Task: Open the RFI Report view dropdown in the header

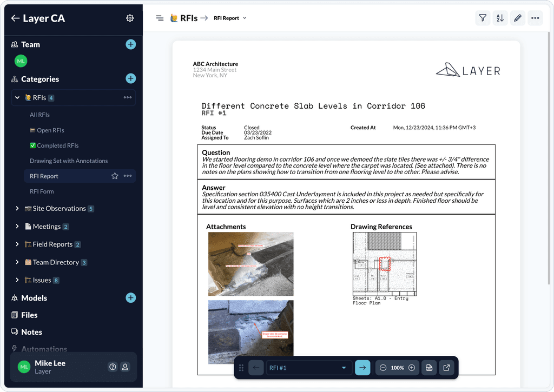Action: pyautogui.click(x=230, y=18)
